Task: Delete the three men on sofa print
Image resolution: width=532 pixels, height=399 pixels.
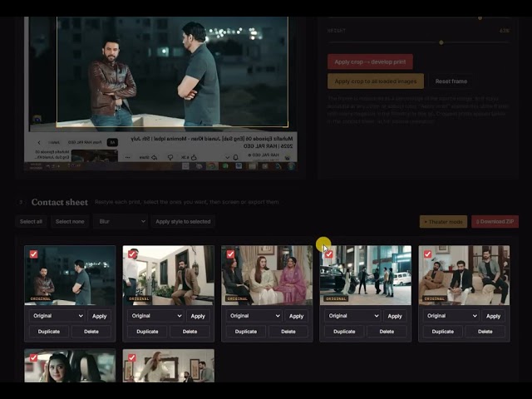Action: [485, 332]
